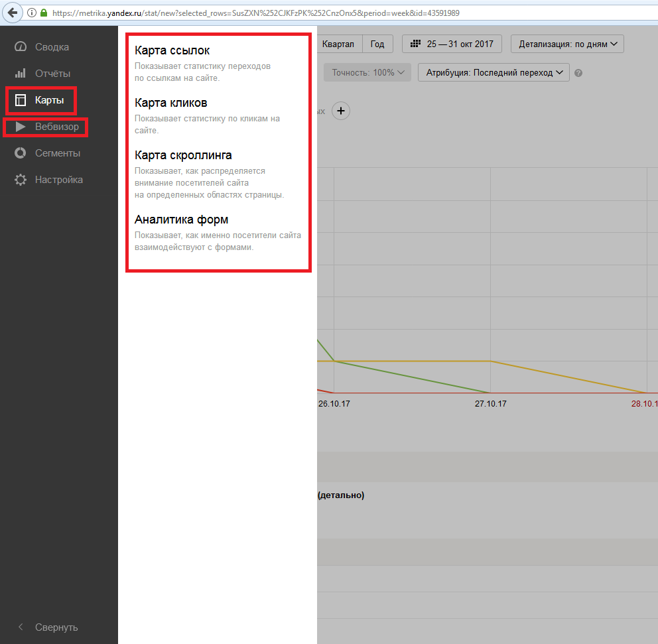The height and width of the screenshot is (644, 658).
Task: Open Карта ссылок report
Action: (x=172, y=50)
